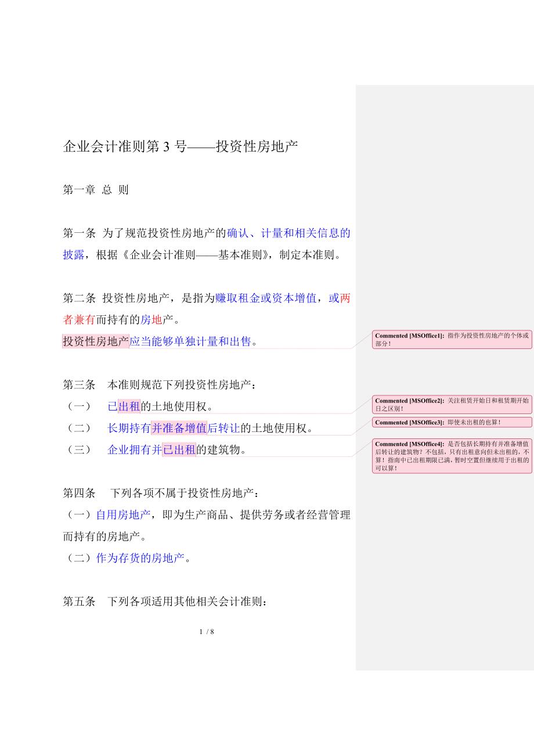Select the MSOffice4 comment about 建筑物
This screenshot has height=756, width=534.
click(x=452, y=456)
